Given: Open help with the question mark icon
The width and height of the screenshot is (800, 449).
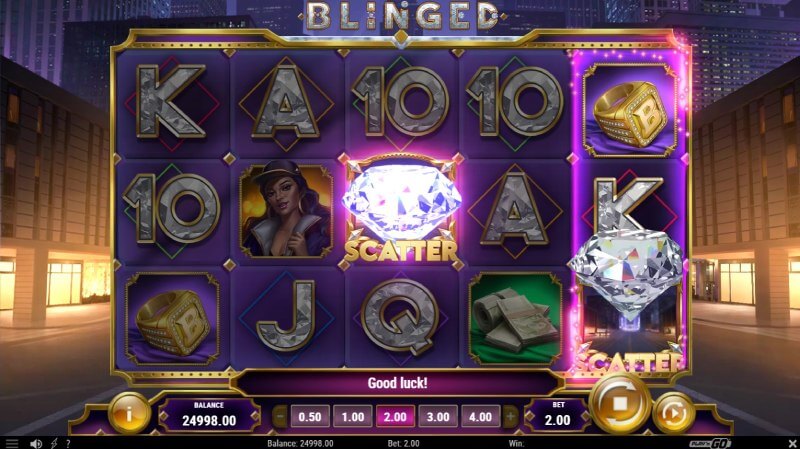Looking at the screenshot, I should tap(68, 443).
